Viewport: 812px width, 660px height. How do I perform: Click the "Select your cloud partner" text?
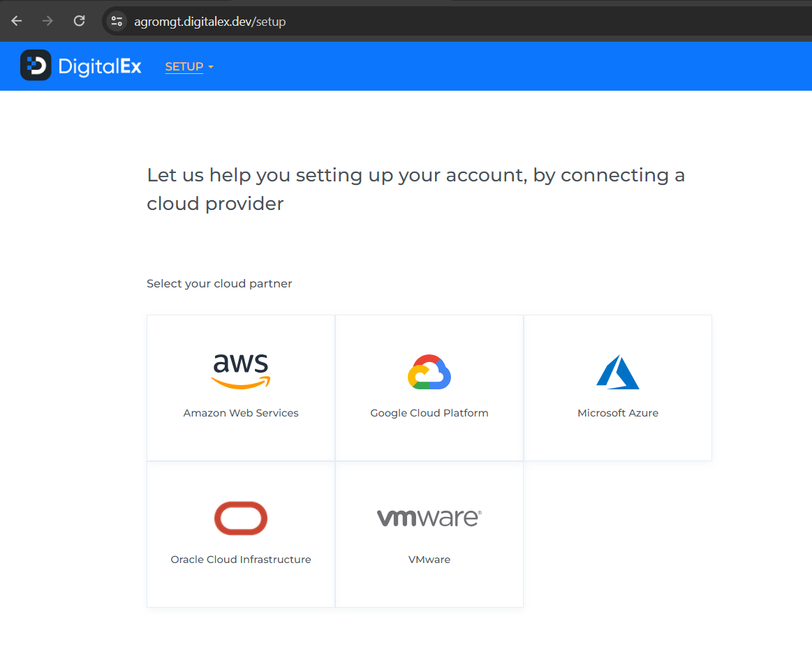[x=219, y=283]
